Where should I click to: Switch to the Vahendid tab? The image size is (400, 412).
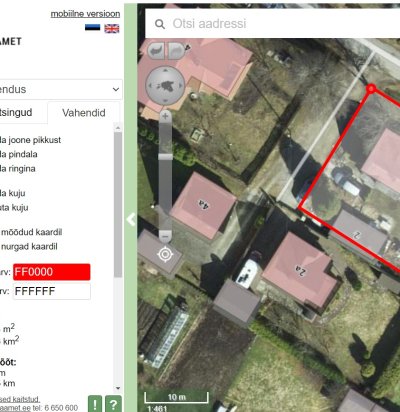[x=84, y=113]
